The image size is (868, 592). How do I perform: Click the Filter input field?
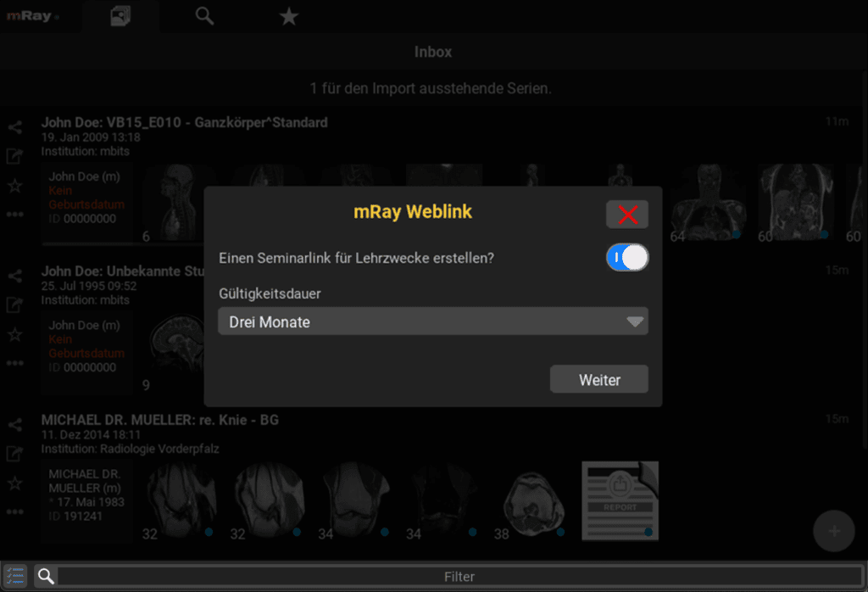point(459,577)
